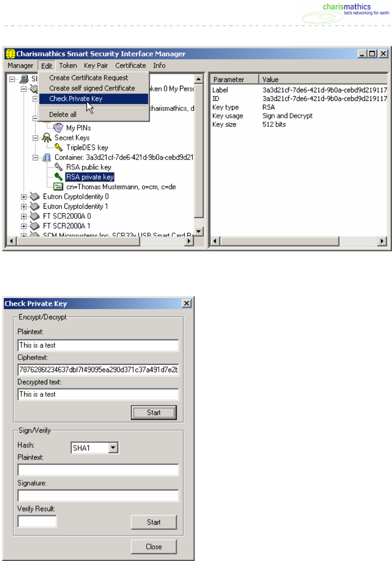Screen dimensions: 392x561
Task: Choose Create Certificate Request from the menu
Action: coord(94,78)
